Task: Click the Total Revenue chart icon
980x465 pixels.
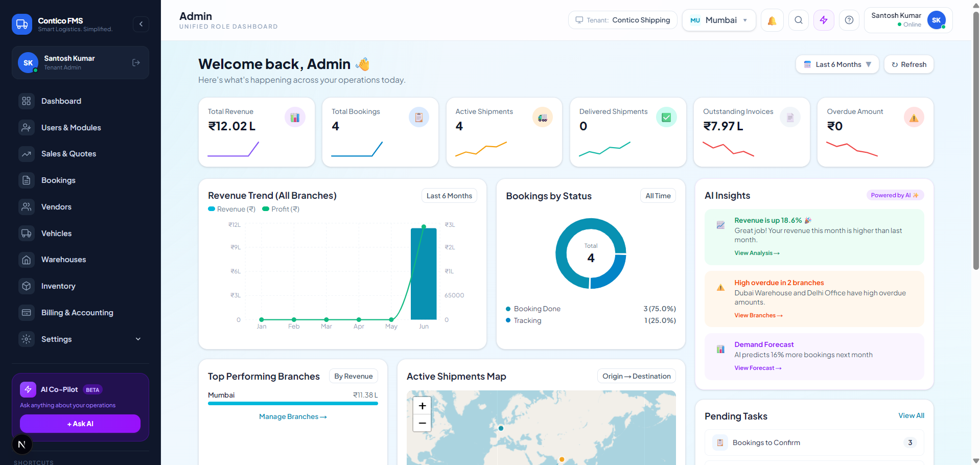Action: [295, 118]
